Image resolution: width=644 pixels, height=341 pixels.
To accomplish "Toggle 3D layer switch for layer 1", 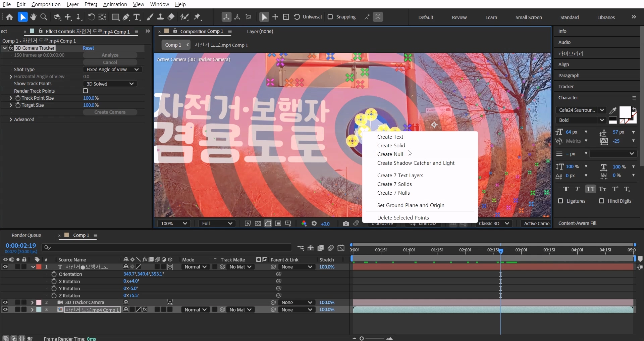I will tap(170, 267).
